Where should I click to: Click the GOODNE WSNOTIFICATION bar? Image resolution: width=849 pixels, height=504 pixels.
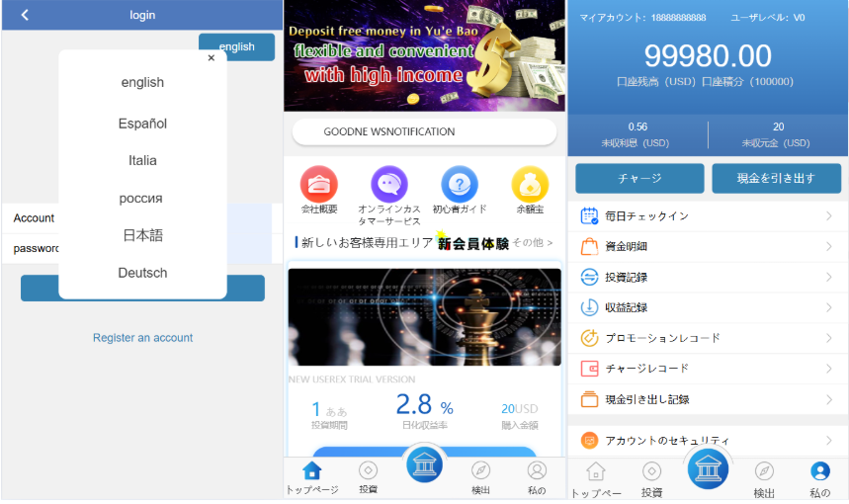pos(425,131)
